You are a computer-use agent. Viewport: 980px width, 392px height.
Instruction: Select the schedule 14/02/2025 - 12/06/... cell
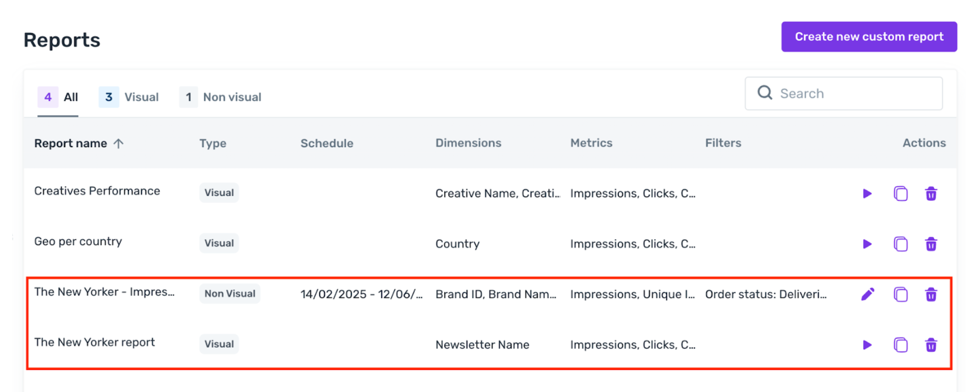pos(361,294)
